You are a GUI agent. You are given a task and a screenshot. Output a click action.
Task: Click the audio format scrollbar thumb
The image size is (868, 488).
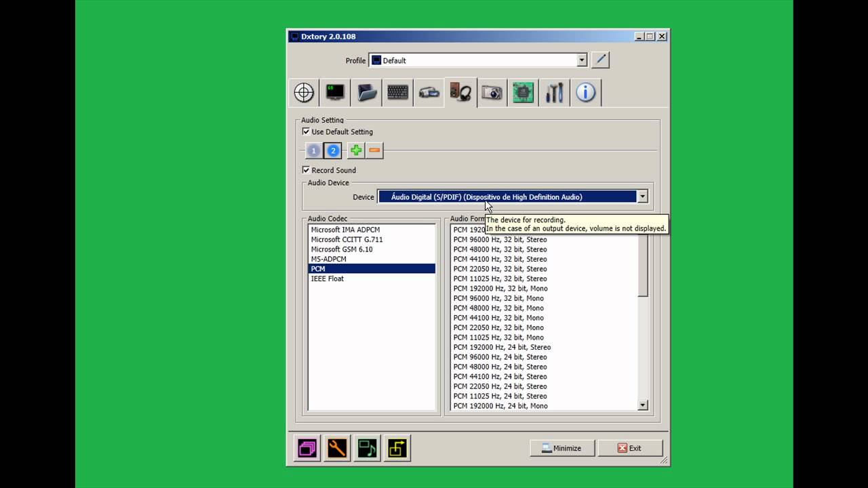tap(643, 266)
